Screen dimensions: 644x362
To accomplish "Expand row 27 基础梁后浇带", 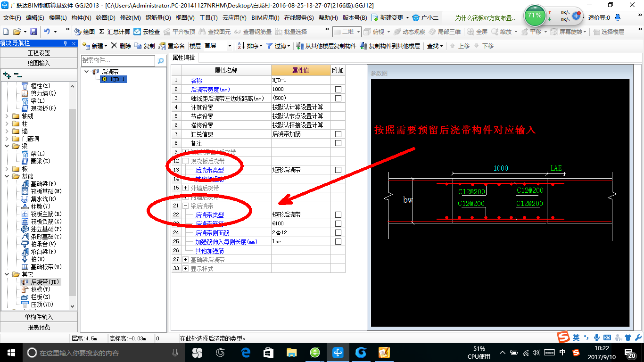I will click(185, 260).
